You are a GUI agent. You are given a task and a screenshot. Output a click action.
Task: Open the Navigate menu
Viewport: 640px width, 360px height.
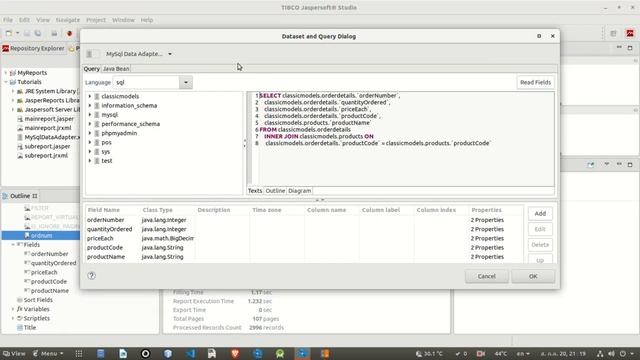(x=68, y=20)
